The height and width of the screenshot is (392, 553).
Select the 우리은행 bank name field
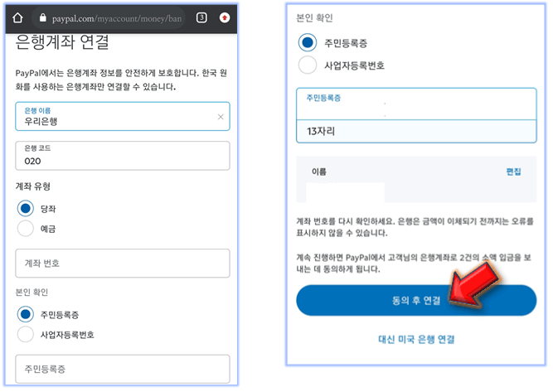pos(123,116)
